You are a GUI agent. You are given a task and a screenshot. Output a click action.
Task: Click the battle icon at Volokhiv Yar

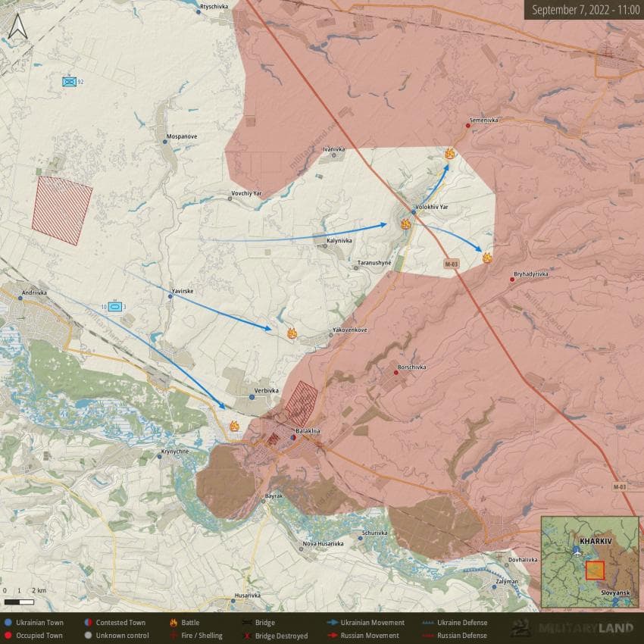(x=405, y=224)
